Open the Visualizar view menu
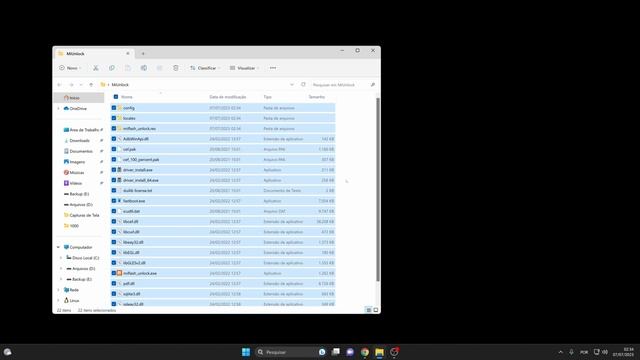640x360 pixels. tap(244, 68)
